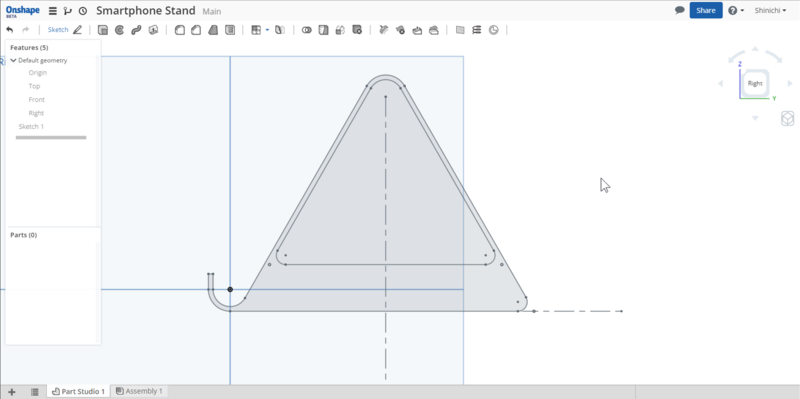The image size is (800, 399).
Task: Select Top plane in feature list
Action: click(34, 86)
